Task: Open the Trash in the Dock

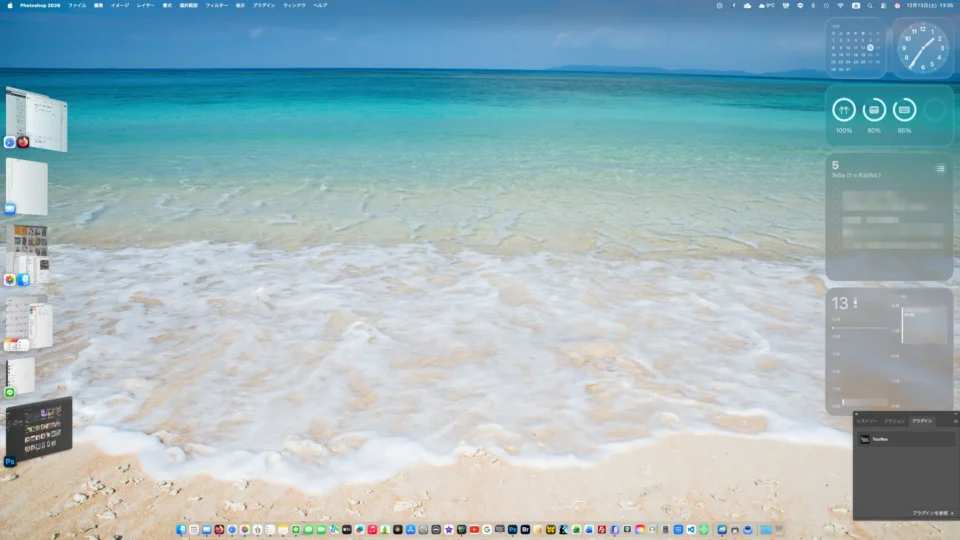Action: click(779, 530)
